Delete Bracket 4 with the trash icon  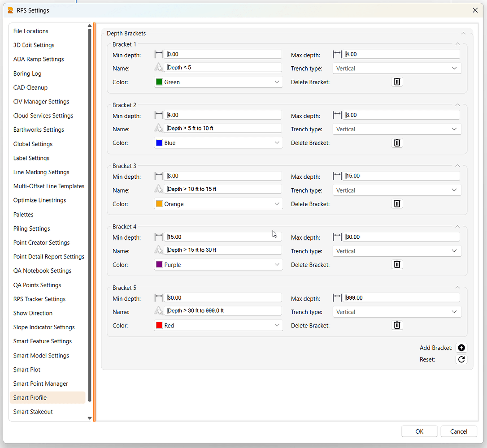(397, 264)
